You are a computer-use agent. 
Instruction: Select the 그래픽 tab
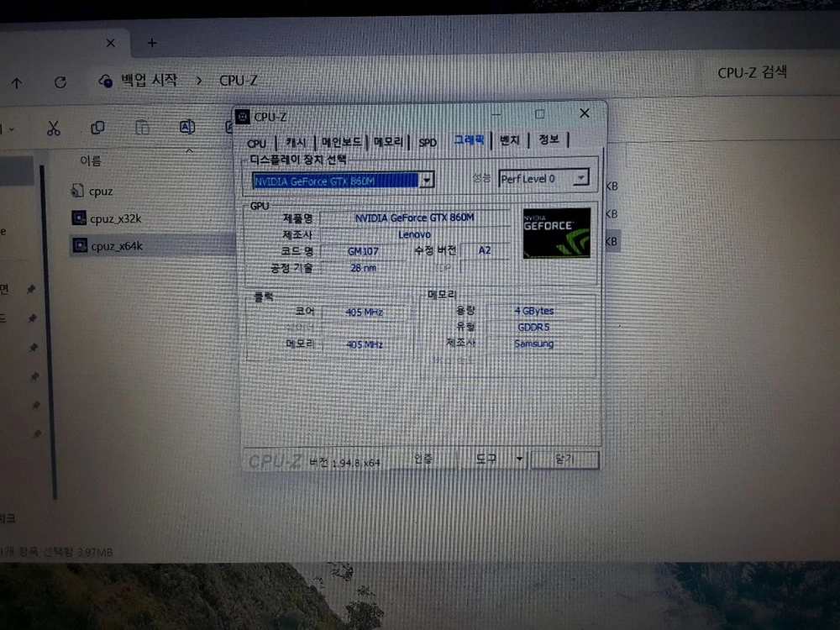tap(469, 139)
